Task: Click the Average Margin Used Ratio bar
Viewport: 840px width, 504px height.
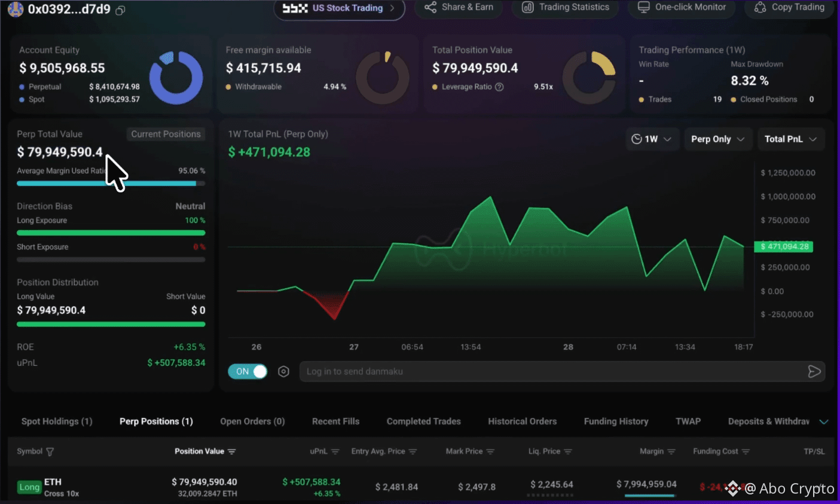Action: (111, 184)
